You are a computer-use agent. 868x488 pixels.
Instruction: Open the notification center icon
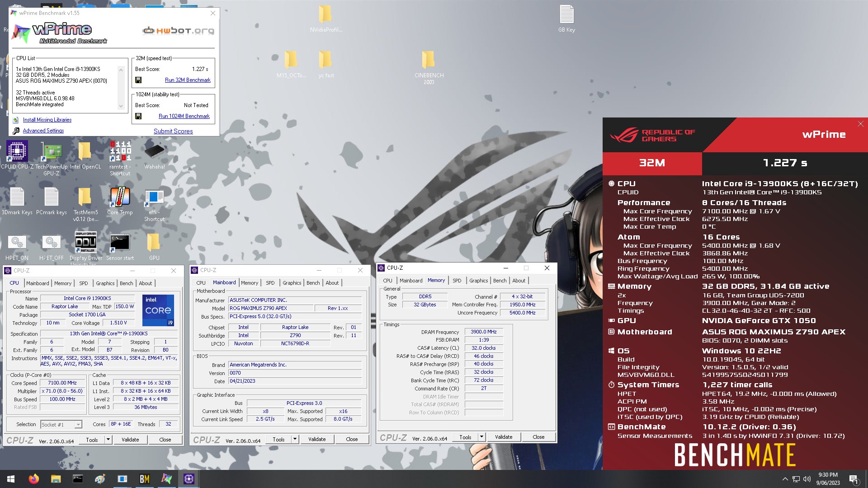coord(854,479)
